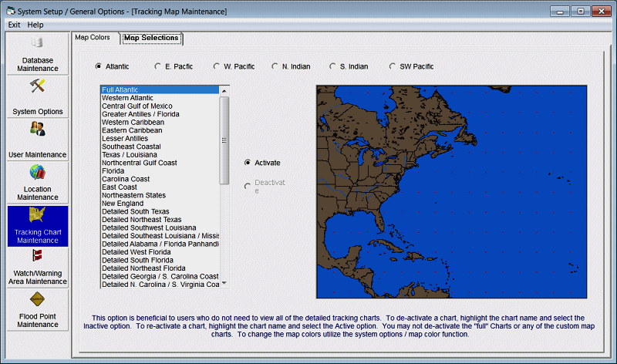617x364 pixels.
Task: Enable the Activate radio option
Action: 248,163
